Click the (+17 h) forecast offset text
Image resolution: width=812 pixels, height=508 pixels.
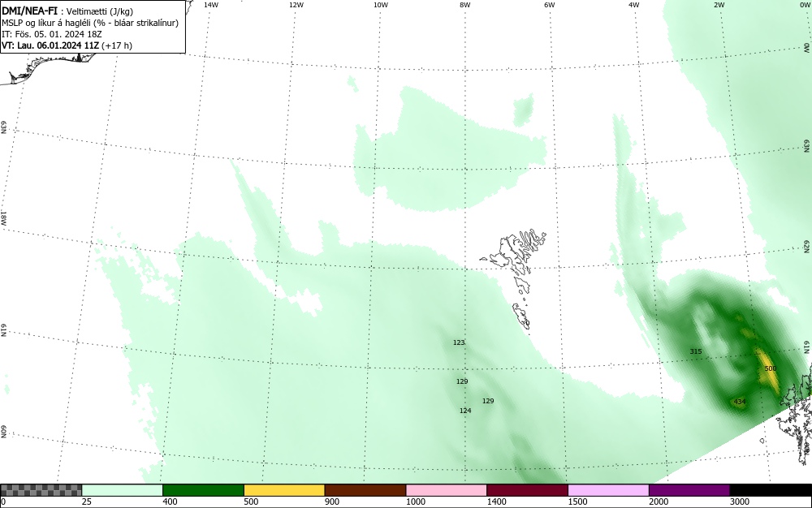[x=117, y=45]
